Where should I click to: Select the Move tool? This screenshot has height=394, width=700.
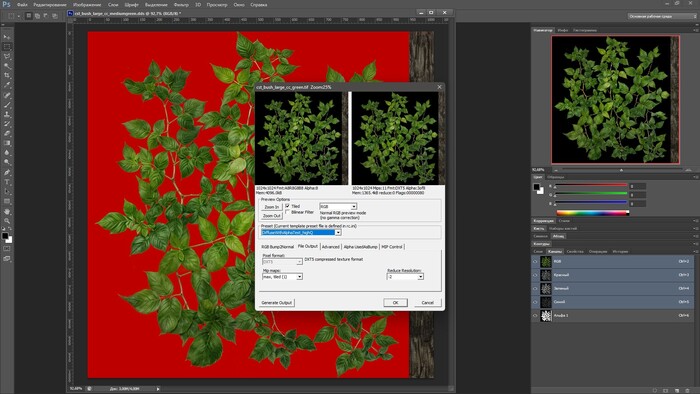coord(7,37)
